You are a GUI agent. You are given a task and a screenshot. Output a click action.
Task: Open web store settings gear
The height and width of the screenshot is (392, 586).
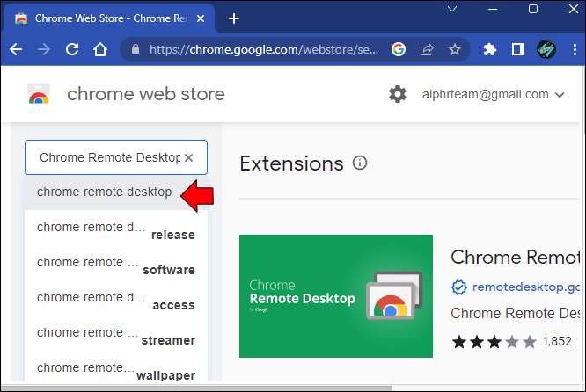398,94
